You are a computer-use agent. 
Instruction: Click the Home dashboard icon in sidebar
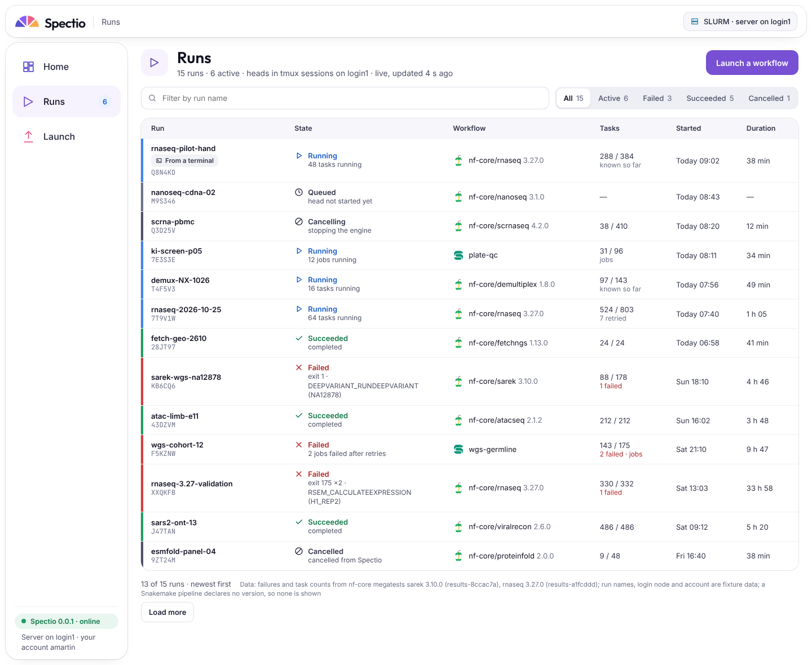[28, 66]
